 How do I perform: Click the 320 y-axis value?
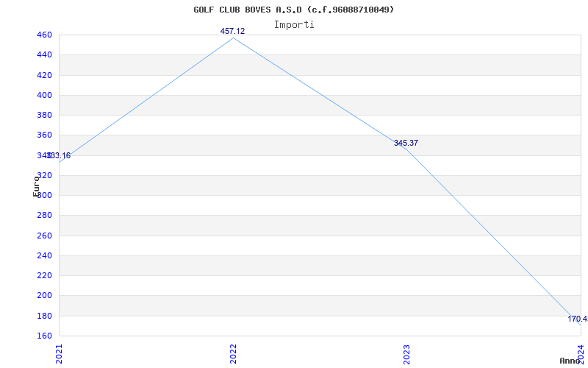pyautogui.click(x=45, y=175)
